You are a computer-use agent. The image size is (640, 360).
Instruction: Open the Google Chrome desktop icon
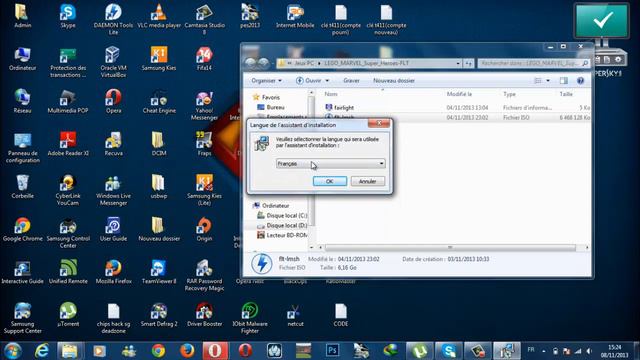(22, 229)
